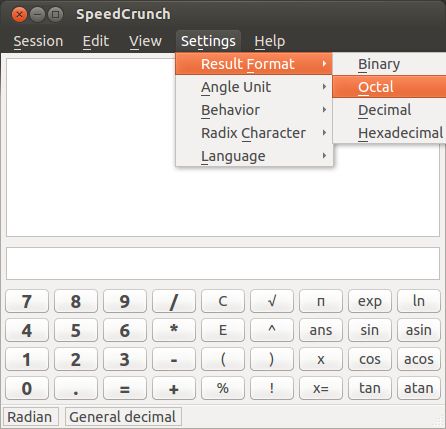Click the multiply (*) key
Viewport: 446px width, 429px height.
click(x=174, y=330)
